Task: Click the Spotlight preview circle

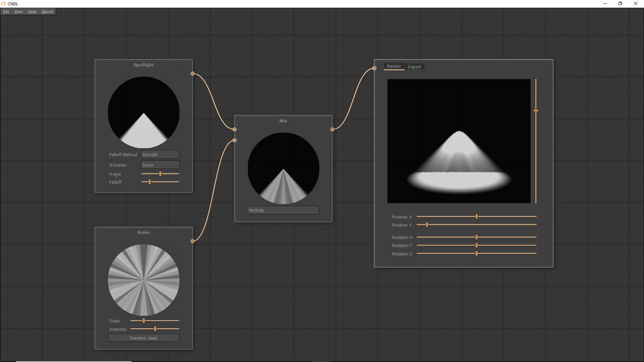Action: (x=143, y=112)
